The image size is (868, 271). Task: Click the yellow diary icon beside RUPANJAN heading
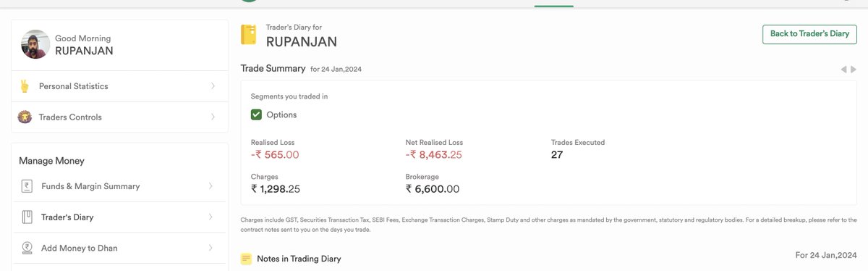[249, 35]
